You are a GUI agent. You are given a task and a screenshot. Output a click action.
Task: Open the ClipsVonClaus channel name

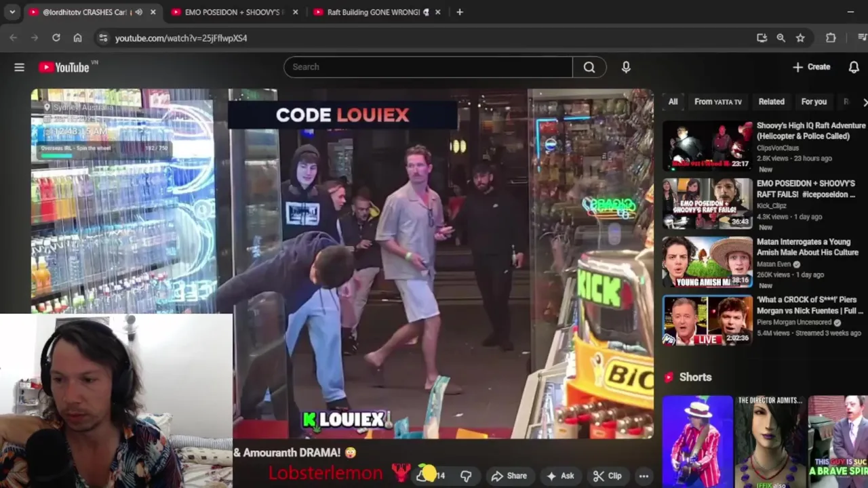tap(778, 148)
